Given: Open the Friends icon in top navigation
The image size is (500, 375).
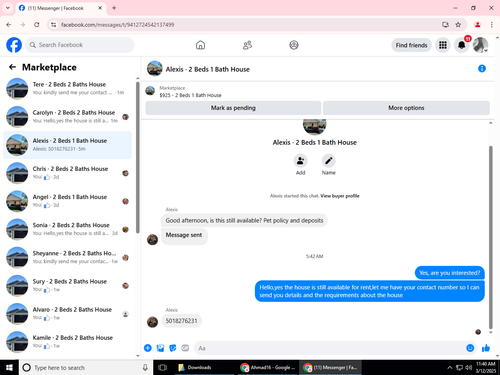Looking at the screenshot, I should click(247, 45).
